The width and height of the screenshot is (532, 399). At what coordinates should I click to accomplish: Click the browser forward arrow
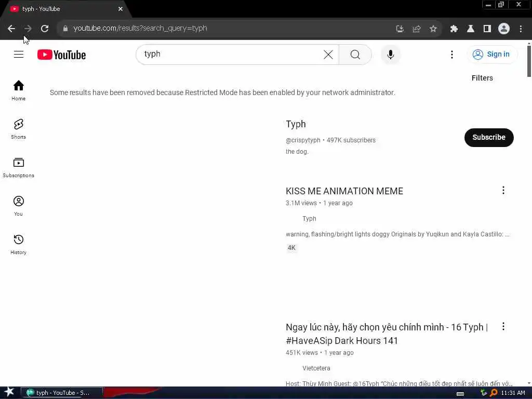(x=28, y=29)
